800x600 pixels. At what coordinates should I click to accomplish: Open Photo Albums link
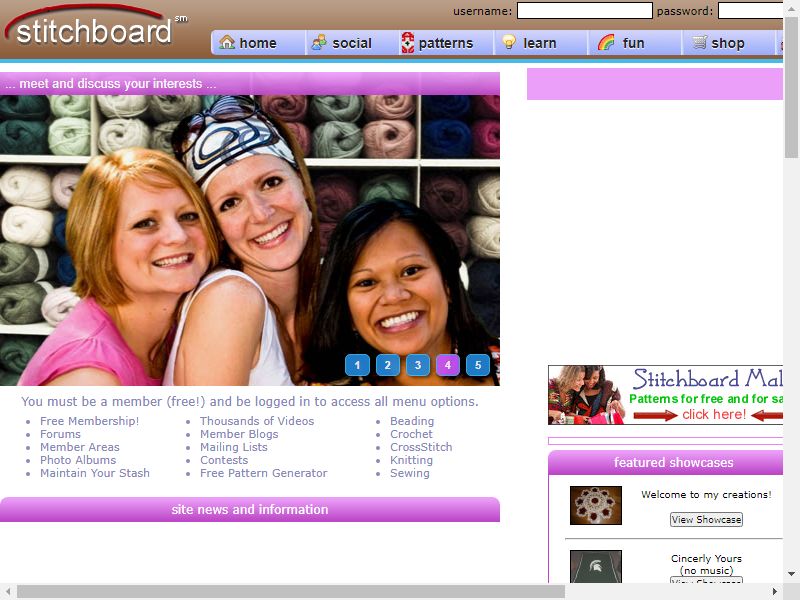[78, 460]
